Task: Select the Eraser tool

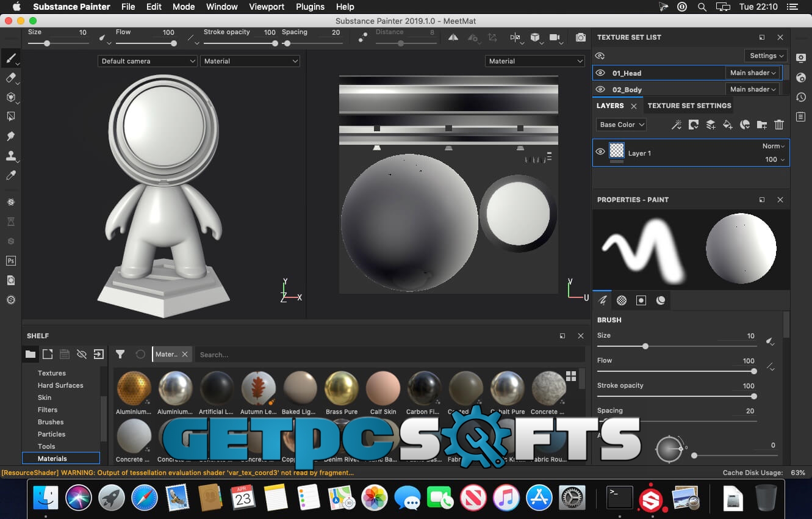Action: pos(10,78)
